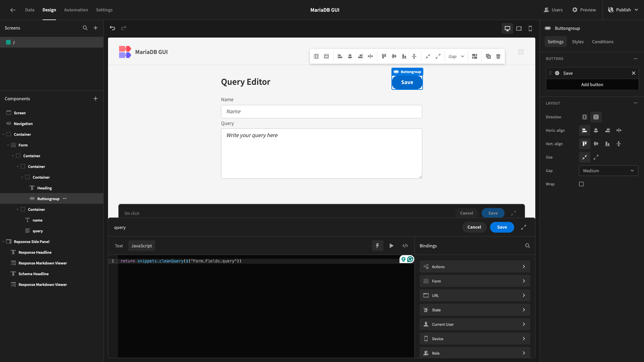This screenshot has width=644, height=362.
Task: Run the JavaScript play icon
Action: tap(391, 246)
